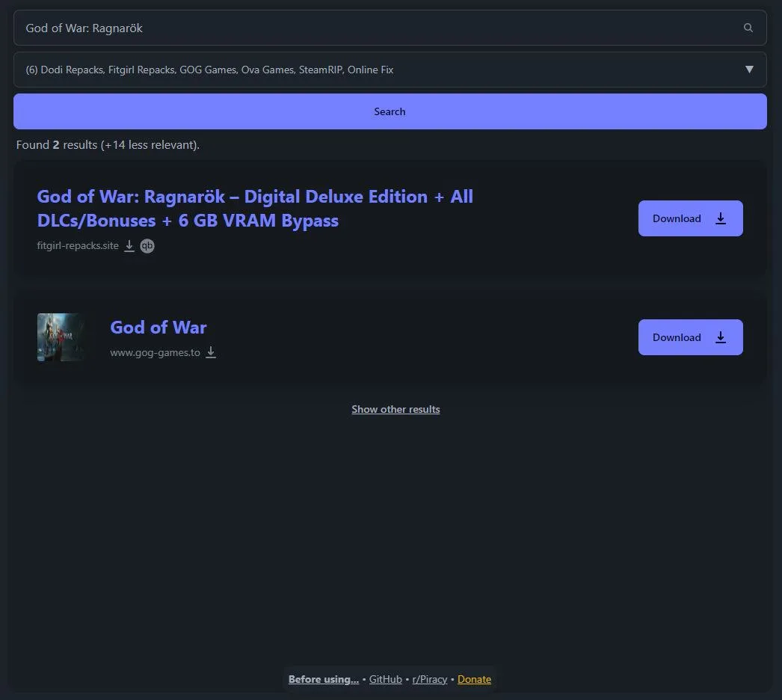This screenshot has width=782, height=700.
Task: Open the Ragnarök Digital Deluxe Edition title link
Action: [x=255, y=209]
